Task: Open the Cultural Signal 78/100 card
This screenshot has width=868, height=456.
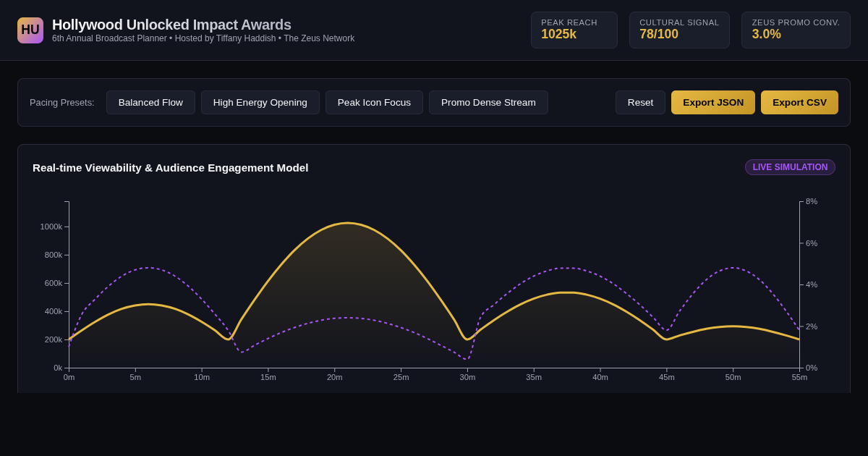Action: (x=679, y=30)
